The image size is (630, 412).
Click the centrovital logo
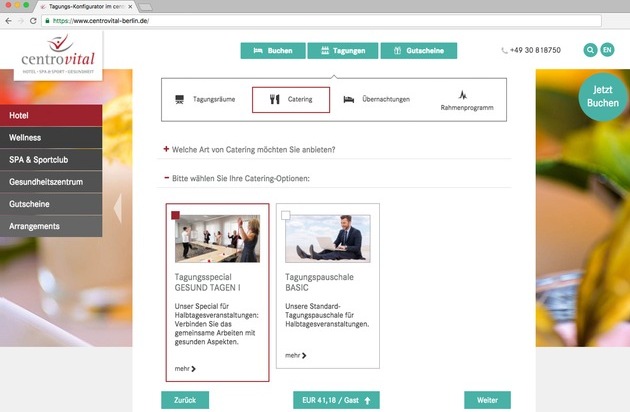click(58, 55)
